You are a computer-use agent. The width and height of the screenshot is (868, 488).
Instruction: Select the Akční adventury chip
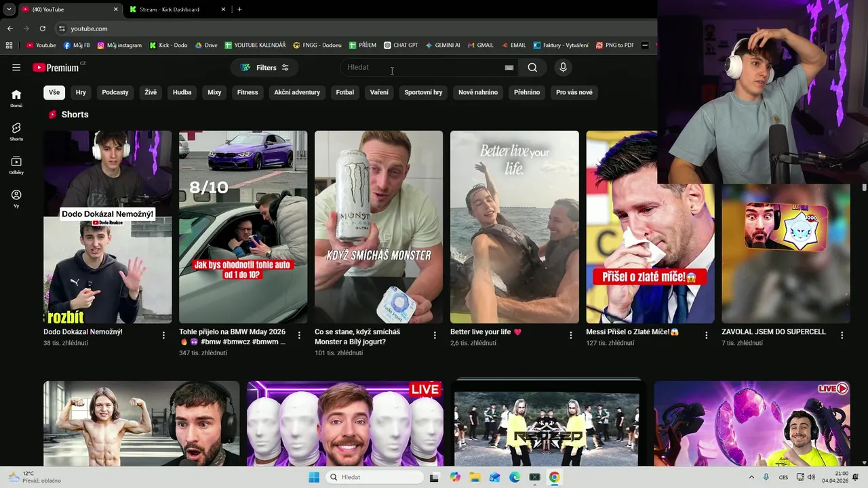point(297,92)
